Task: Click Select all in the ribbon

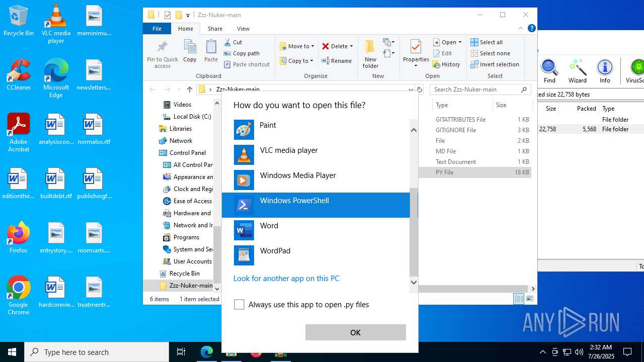Action: pyautogui.click(x=487, y=42)
